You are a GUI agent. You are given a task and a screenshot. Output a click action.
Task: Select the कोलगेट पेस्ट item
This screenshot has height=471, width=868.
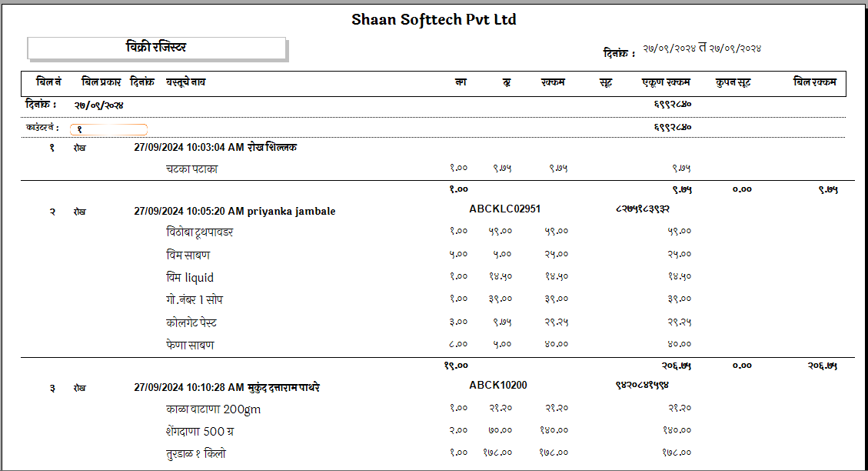point(191,322)
